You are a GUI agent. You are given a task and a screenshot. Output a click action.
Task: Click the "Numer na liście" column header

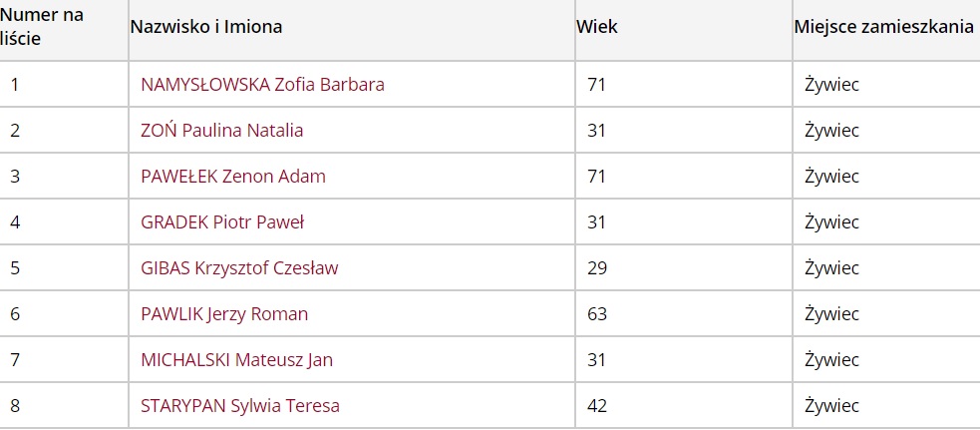[x=42, y=28]
